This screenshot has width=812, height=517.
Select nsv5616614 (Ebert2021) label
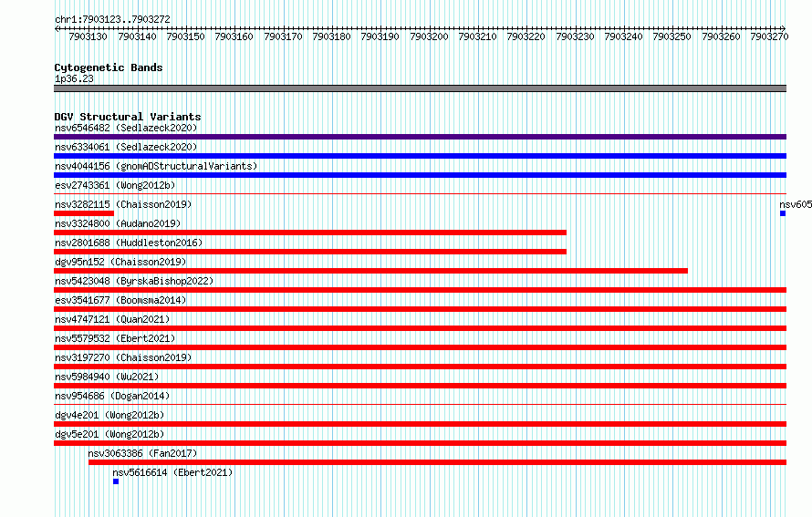(172, 472)
